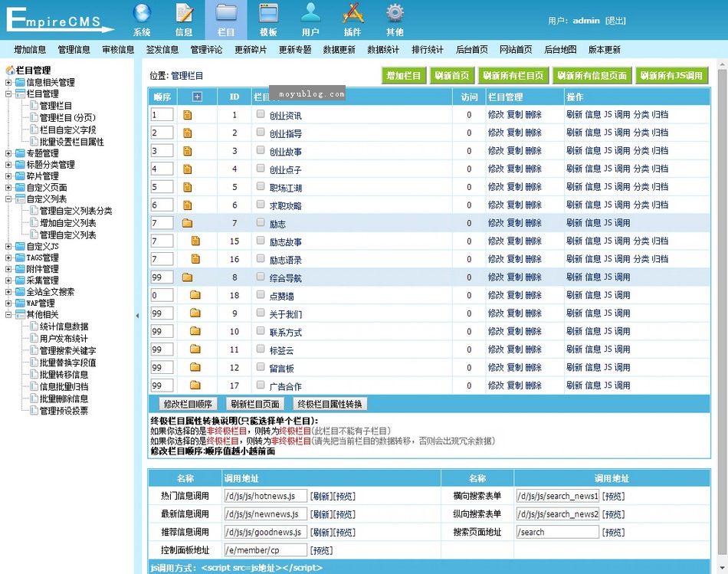The width and height of the screenshot is (728, 574).
Task: Expand the 信息相关管理 tree node
Action: tap(8, 83)
